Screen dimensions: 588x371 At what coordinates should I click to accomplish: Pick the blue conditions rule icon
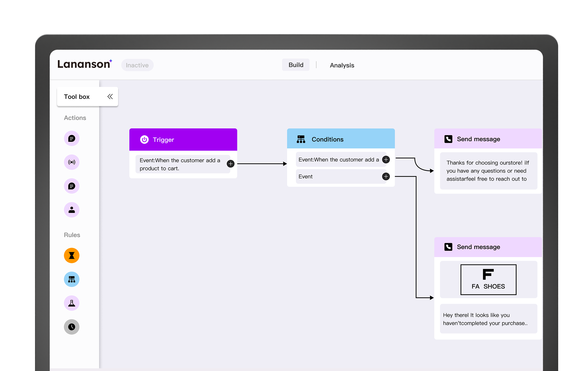pyautogui.click(x=72, y=279)
